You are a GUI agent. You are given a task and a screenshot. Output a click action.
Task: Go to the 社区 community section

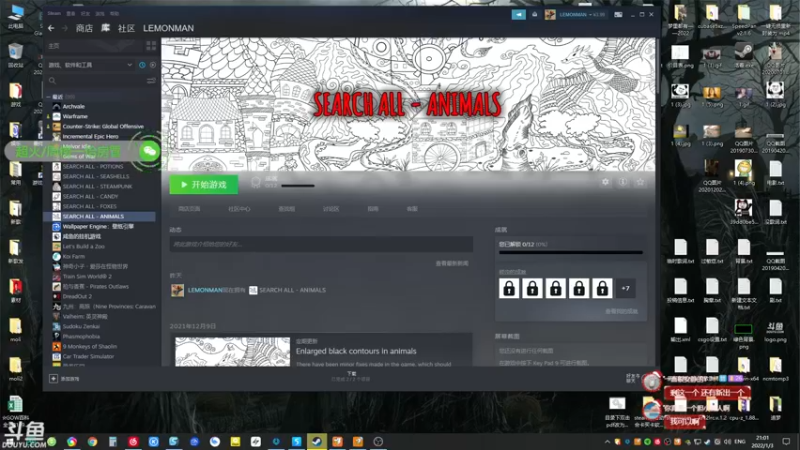tap(126, 28)
